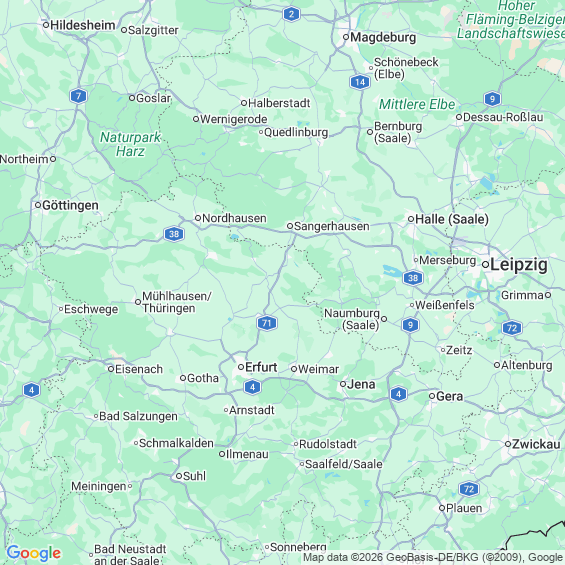Viewport: 565px width, 565px height.
Task: Click the Map data copyright text
Action: pos(433,557)
